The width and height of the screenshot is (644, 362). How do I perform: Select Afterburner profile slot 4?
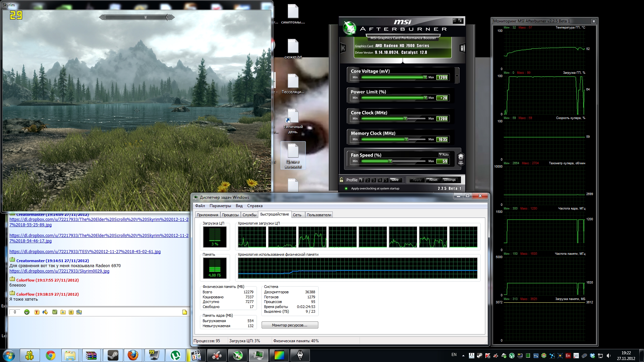pyautogui.click(x=380, y=180)
